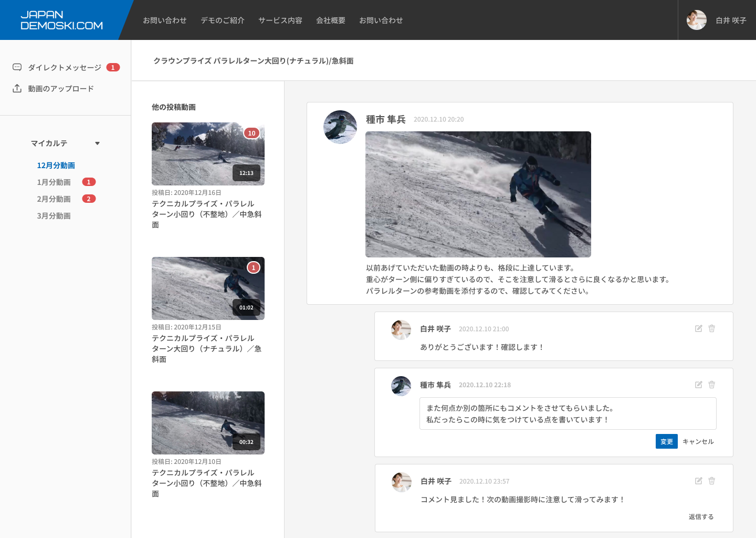Open the 白井 咲子 user profile menu

coord(717,20)
